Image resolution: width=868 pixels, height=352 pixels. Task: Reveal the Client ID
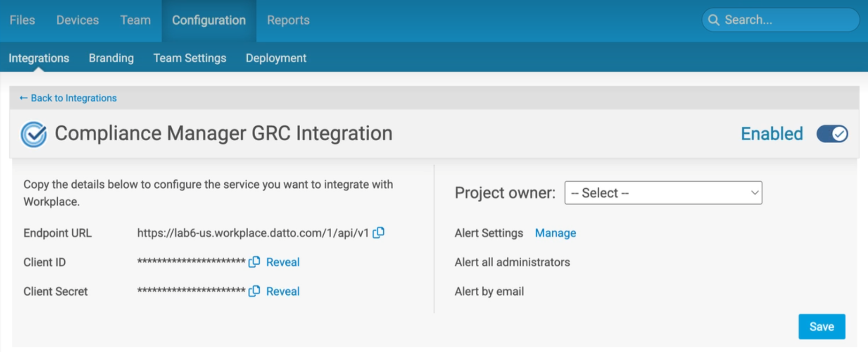pos(282,262)
